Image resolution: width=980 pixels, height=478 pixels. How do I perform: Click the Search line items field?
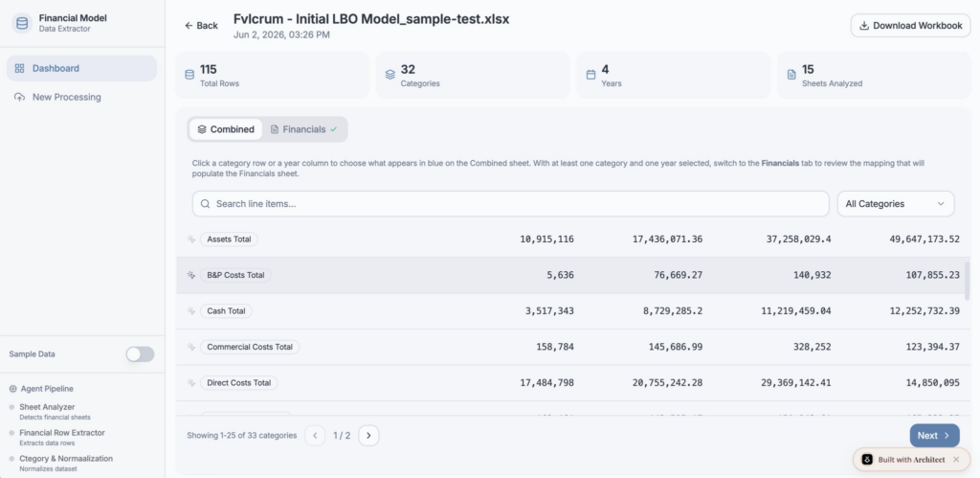511,204
